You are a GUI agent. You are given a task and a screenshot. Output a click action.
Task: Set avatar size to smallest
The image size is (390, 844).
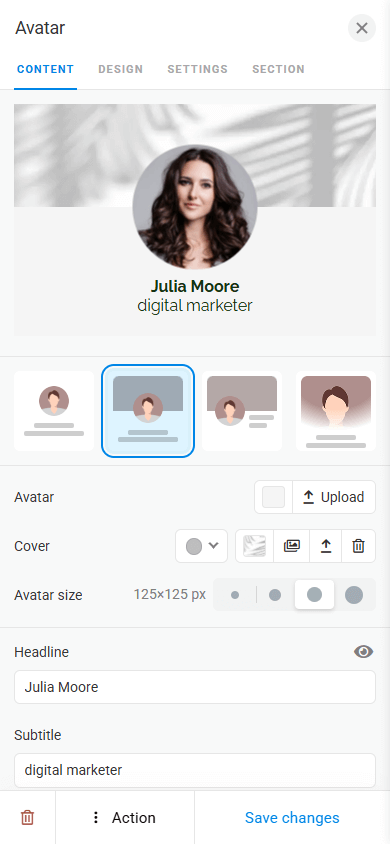[235, 595]
